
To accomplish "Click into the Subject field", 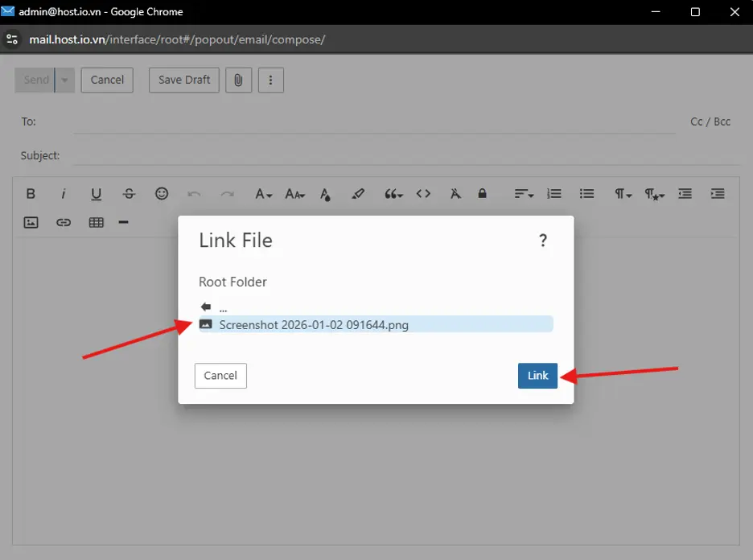I will click(406, 155).
